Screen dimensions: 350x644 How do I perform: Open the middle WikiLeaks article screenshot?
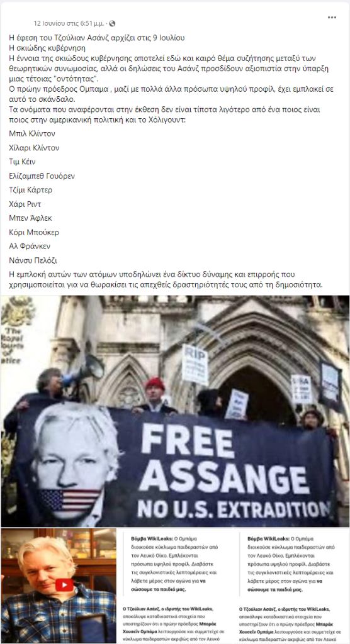[175, 586]
